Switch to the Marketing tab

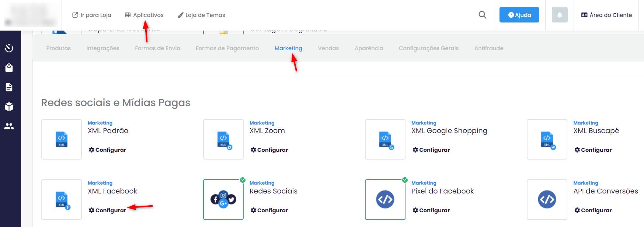coord(288,48)
